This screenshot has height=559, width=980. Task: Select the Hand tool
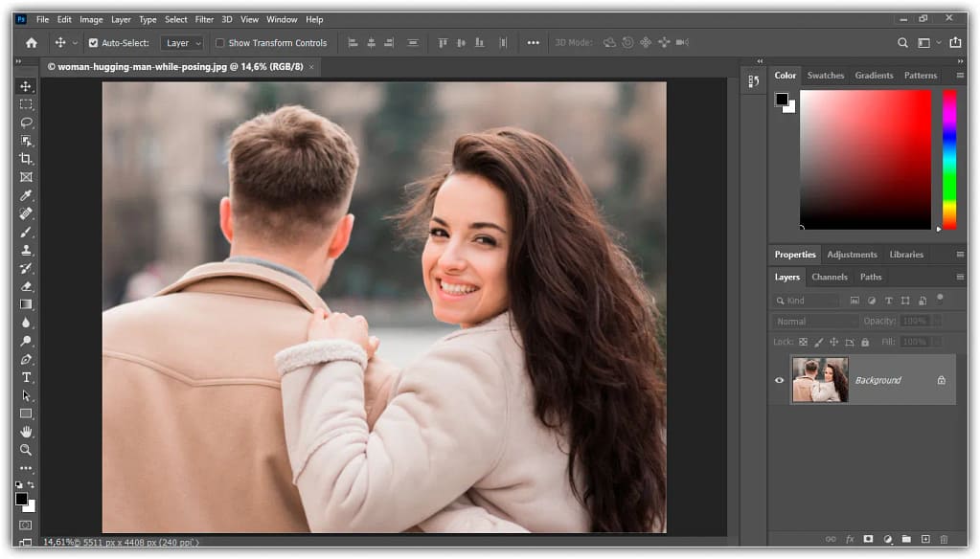pos(26,432)
